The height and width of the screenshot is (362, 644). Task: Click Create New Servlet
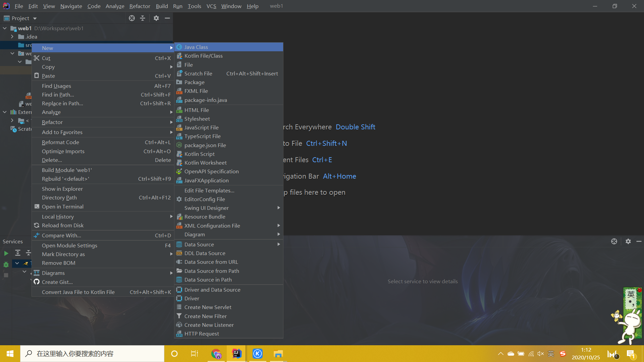point(229,307)
